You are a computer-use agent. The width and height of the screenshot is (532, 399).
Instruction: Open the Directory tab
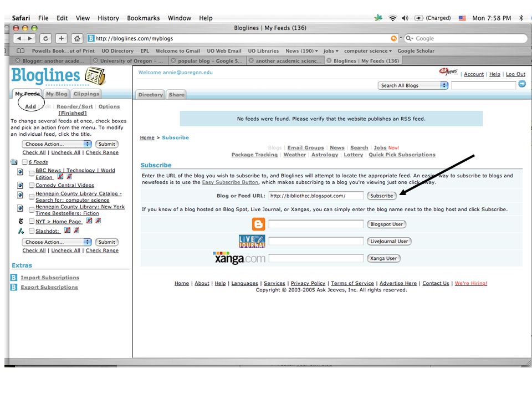150,95
